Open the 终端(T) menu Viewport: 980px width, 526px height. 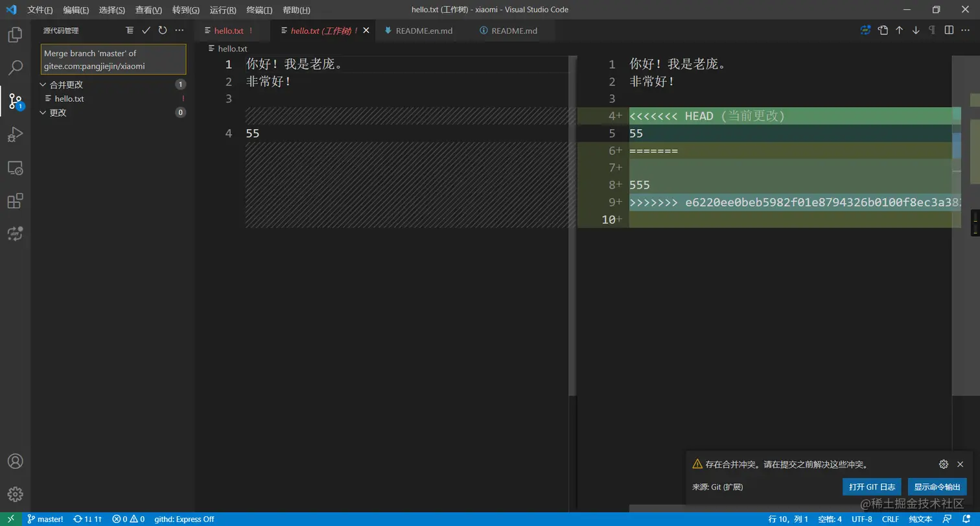tap(259, 10)
